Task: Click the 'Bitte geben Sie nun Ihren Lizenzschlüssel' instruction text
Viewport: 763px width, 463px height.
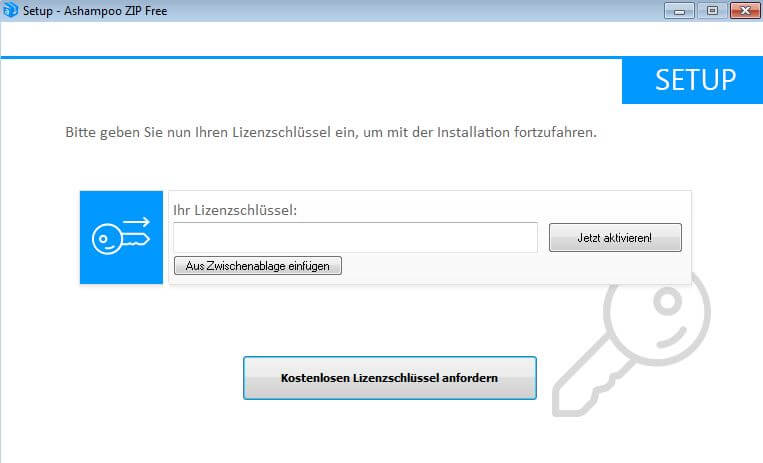Action: (x=331, y=132)
